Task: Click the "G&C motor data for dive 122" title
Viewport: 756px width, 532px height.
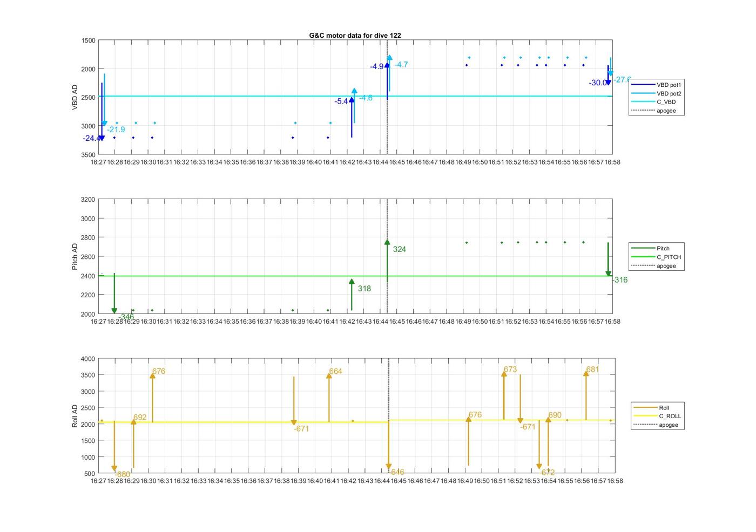Action: coord(355,36)
